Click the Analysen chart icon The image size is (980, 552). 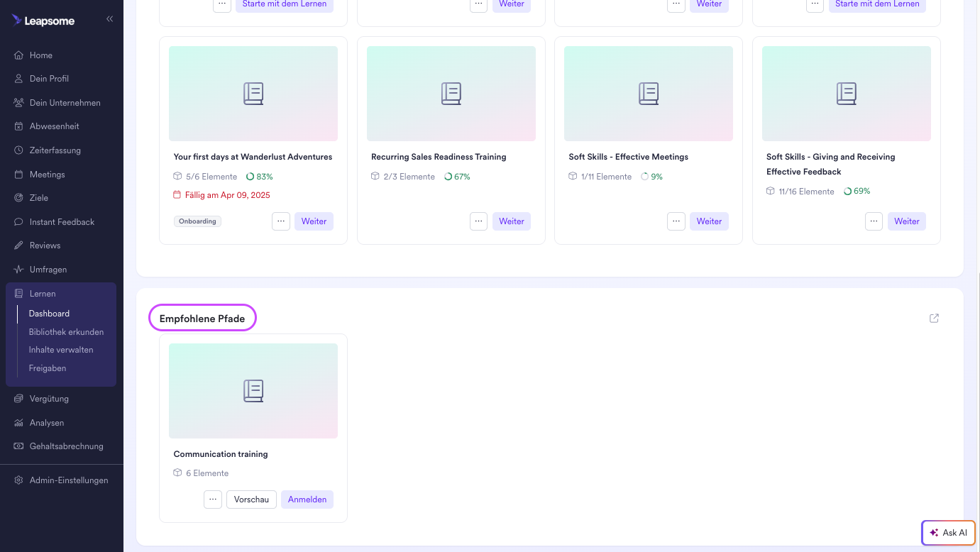[19, 423]
